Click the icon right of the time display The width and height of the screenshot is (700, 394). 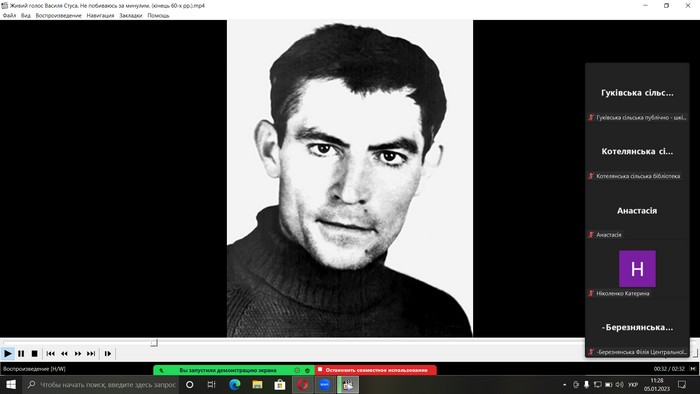[693, 369]
